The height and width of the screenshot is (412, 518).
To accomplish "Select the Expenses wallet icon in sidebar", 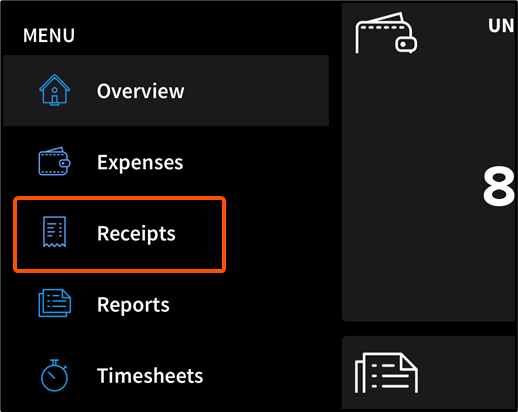I will 54,161.
